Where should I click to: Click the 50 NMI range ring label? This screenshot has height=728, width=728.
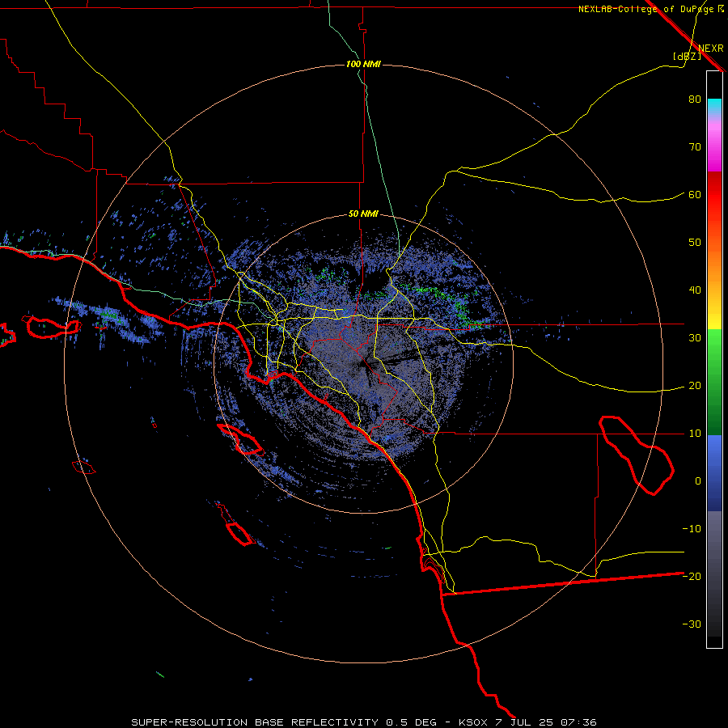click(x=363, y=214)
